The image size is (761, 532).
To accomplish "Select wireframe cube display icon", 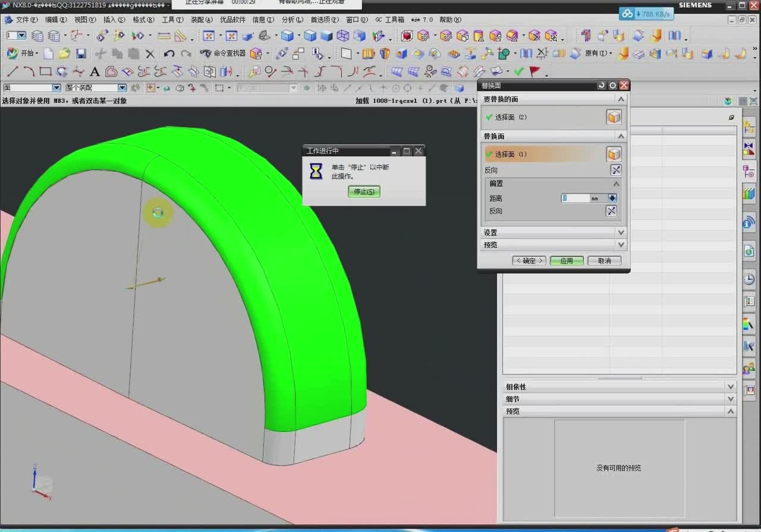I will (343, 36).
